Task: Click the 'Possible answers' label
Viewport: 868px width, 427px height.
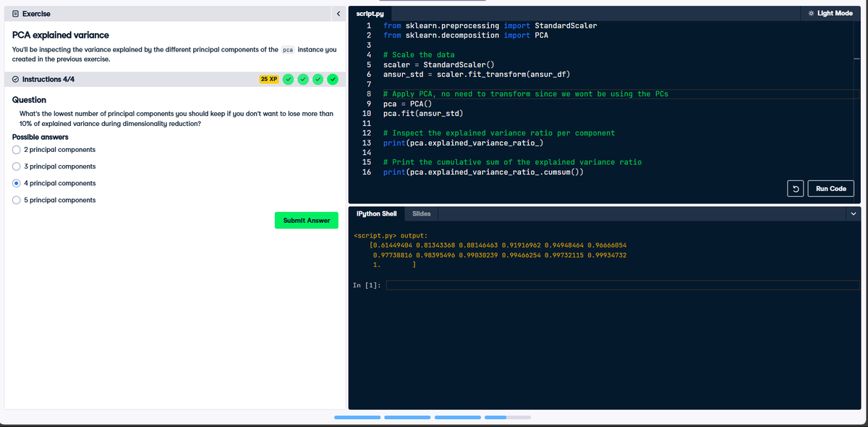Action: point(41,137)
